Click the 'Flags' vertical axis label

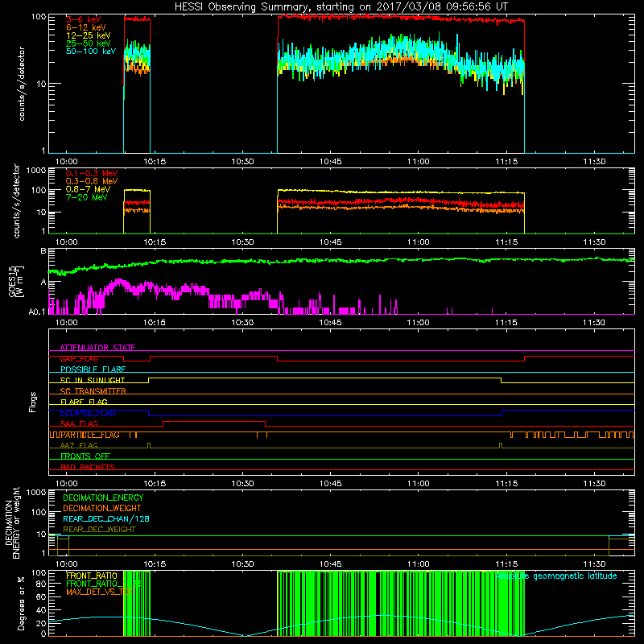coord(33,402)
